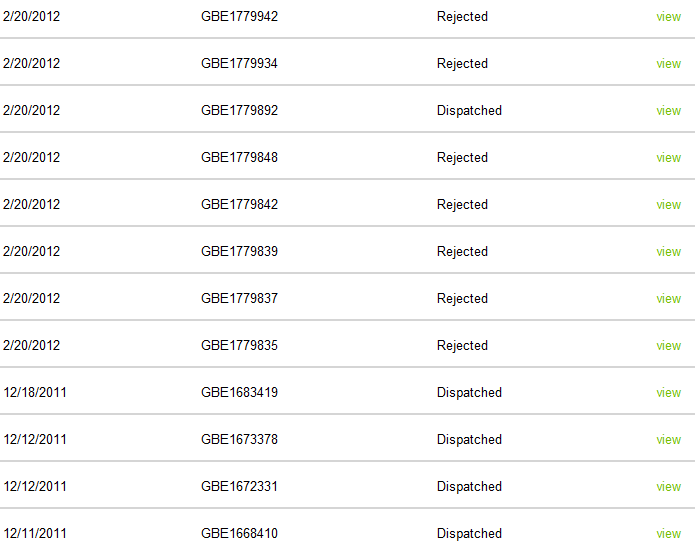
Task: Open view link for order GBE1779934
Action: pyautogui.click(x=668, y=64)
